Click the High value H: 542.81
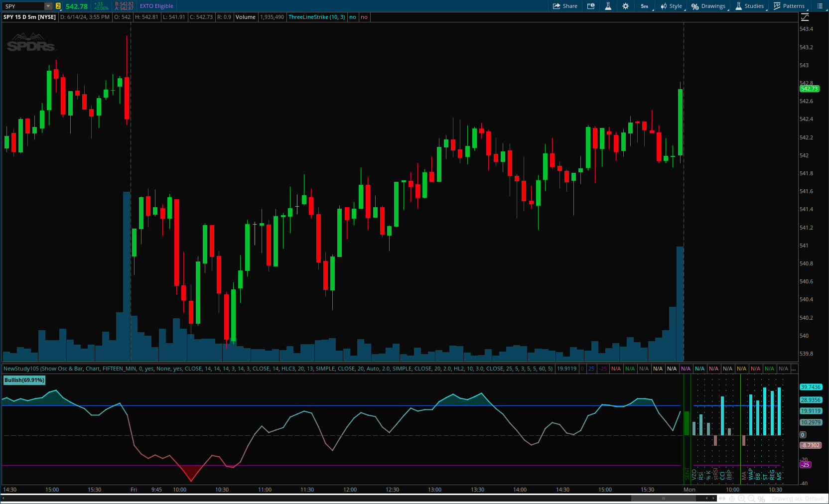Image resolution: width=829 pixels, height=504 pixels. (x=146, y=17)
